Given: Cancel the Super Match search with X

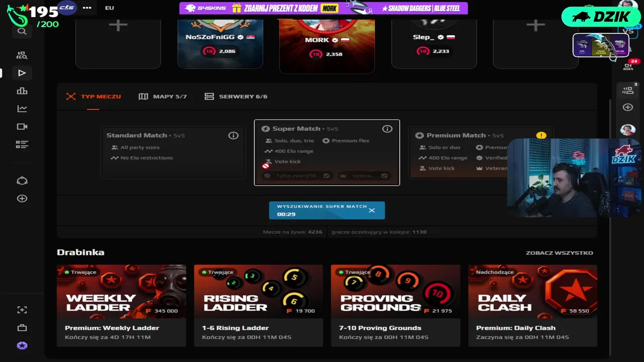Looking at the screenshot, I should tap(371, 210).
